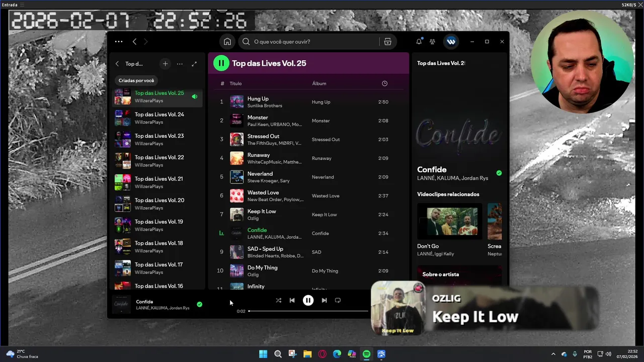Click Confide cover thumbnail in player bar
644x362 pixels.
click(121, 304)
